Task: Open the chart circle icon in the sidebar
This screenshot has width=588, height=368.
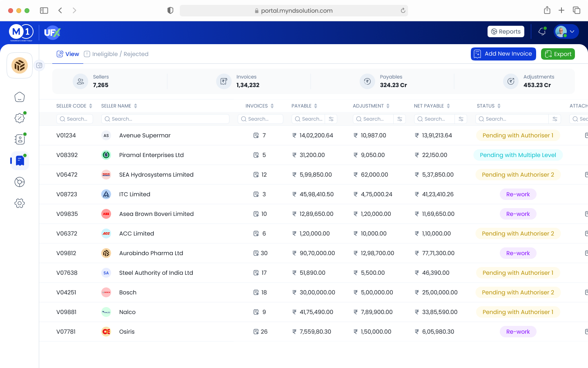Action: (x=20, y=182)
